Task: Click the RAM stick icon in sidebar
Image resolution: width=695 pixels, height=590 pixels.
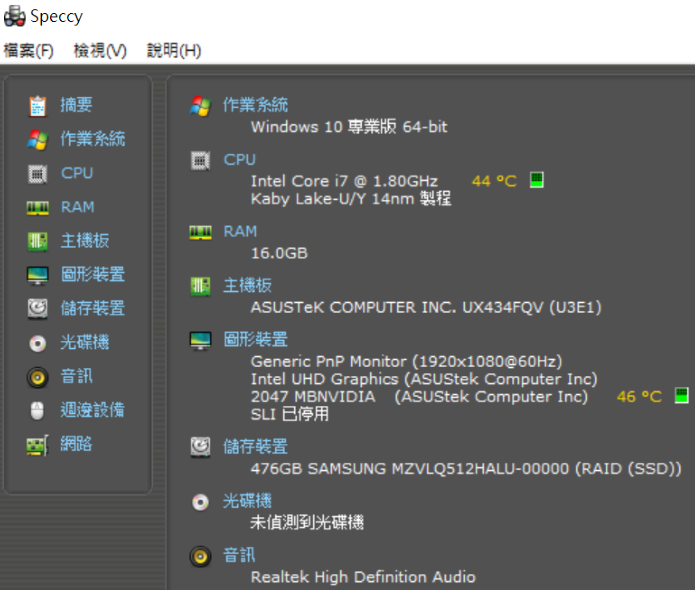Action: 38,207
